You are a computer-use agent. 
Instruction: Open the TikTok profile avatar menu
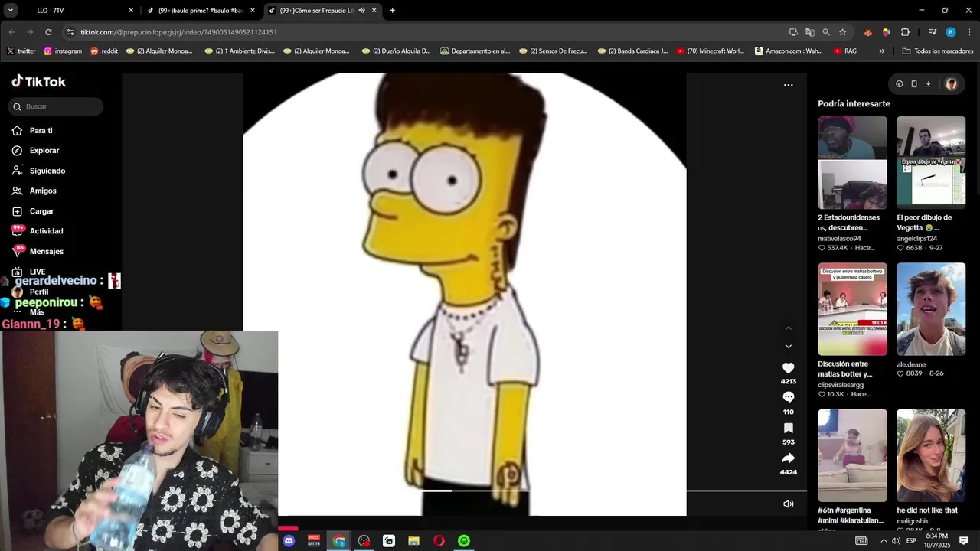tap(951, 84)
